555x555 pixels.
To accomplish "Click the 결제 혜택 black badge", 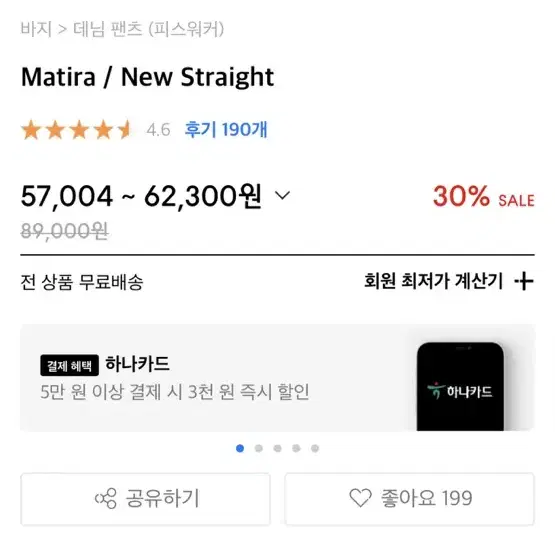I will pos(69,365).
